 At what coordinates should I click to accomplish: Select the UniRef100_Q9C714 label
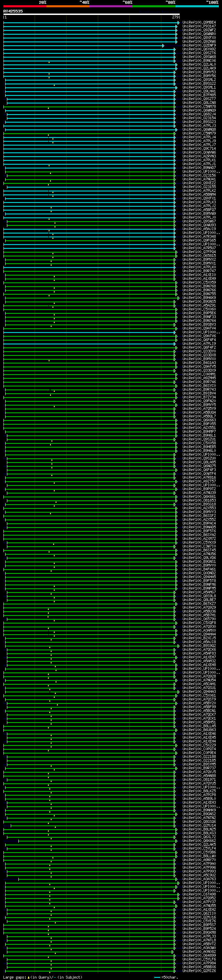[199, 149]
